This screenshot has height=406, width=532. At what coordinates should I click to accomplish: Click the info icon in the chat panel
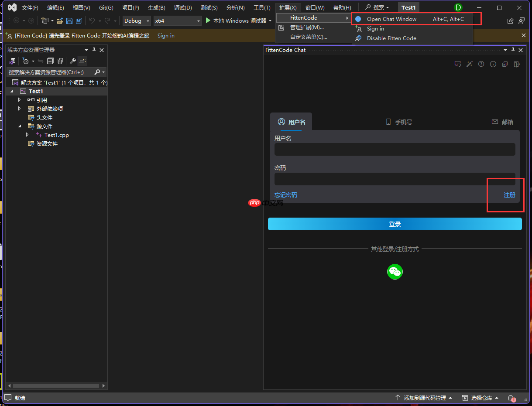[x=493, y=64]
